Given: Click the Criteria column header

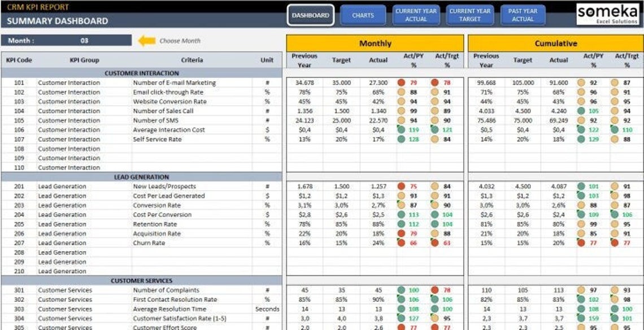Looking at the screenshot, I should click(x=193, y=60).
